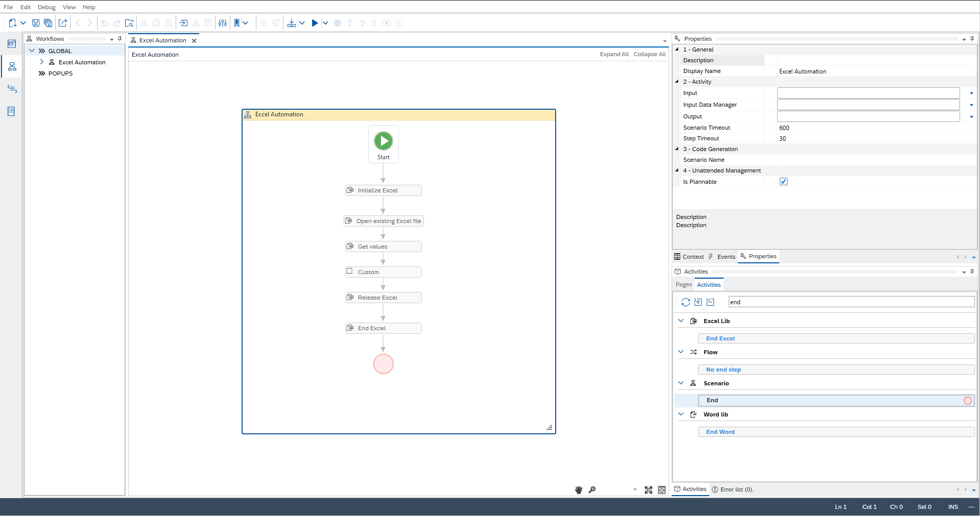Open the Debug menu
The height and width of the screenshot is (516, 980).
(x=46, y=7)
